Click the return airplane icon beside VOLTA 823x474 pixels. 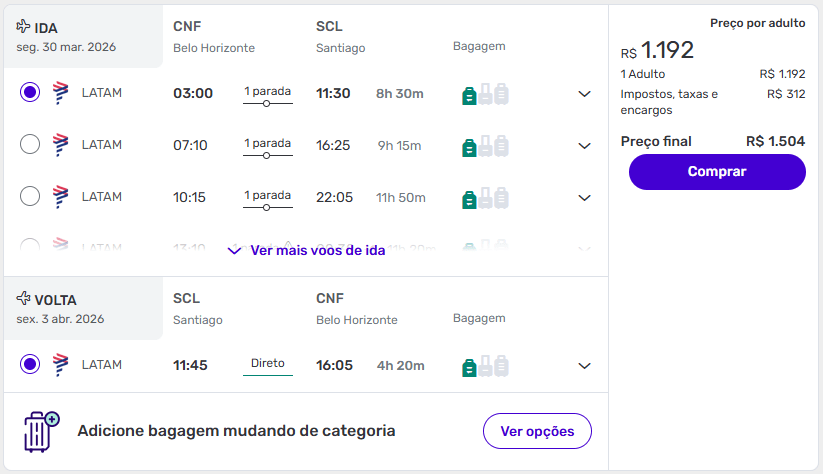click(x=23, y=299)
